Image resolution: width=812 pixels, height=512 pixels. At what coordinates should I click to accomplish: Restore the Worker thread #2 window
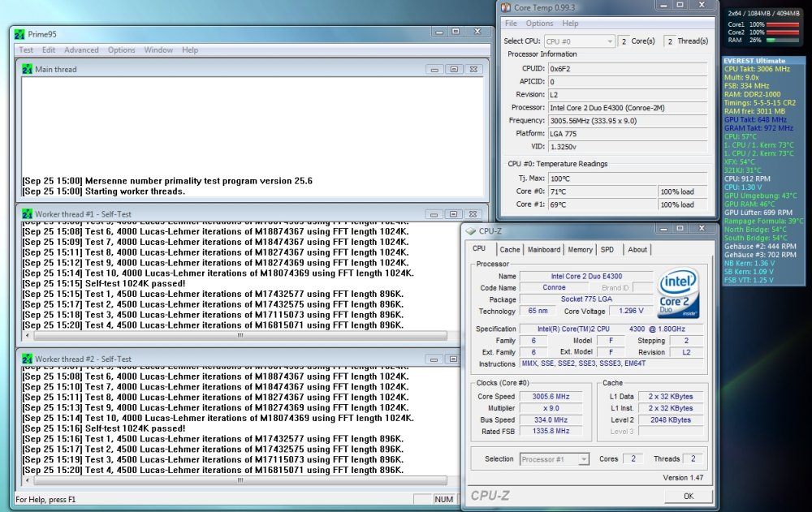click(x=454, y=359)
